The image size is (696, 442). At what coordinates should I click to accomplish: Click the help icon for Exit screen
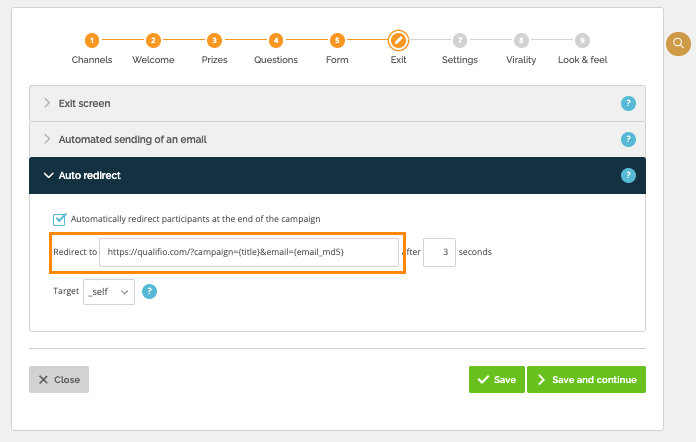pos(628,103)
